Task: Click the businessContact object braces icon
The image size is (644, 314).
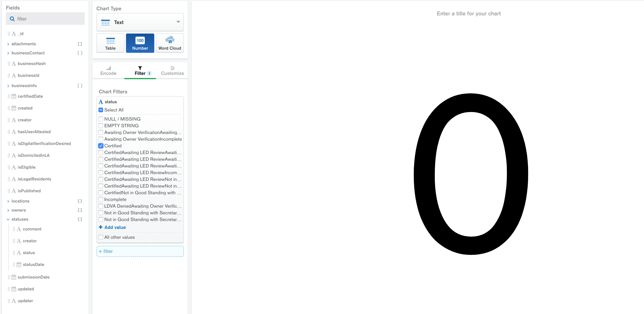Action: click(x=80, y=53)
